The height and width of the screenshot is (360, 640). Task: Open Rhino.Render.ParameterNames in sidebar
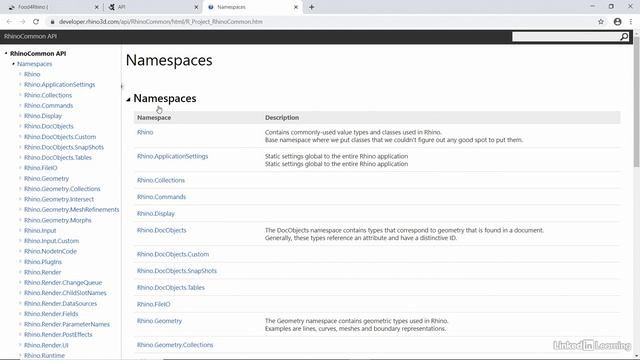[67, 324]
